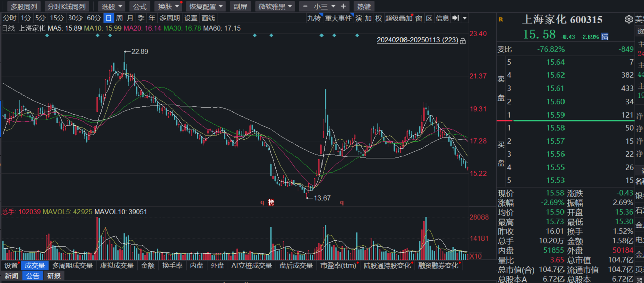Toggle the 超级叠加 super overlay
Screen dimensions: 644x283
coord(398,18)
